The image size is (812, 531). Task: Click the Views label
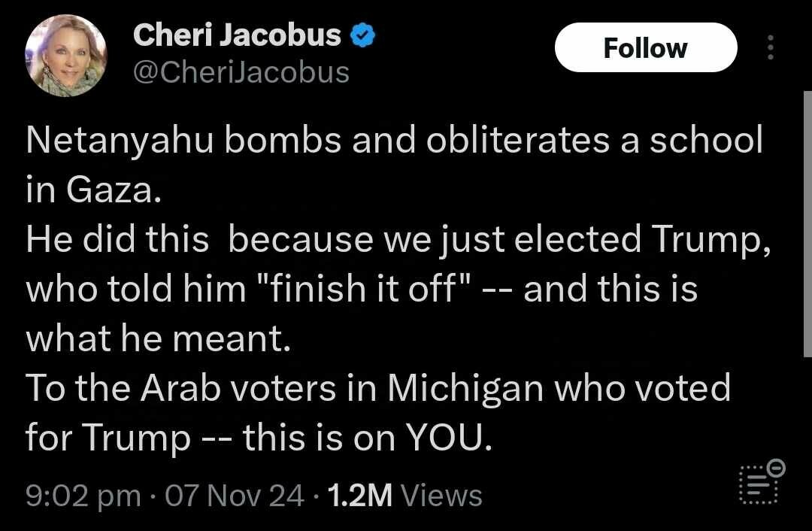click(441, 496)
